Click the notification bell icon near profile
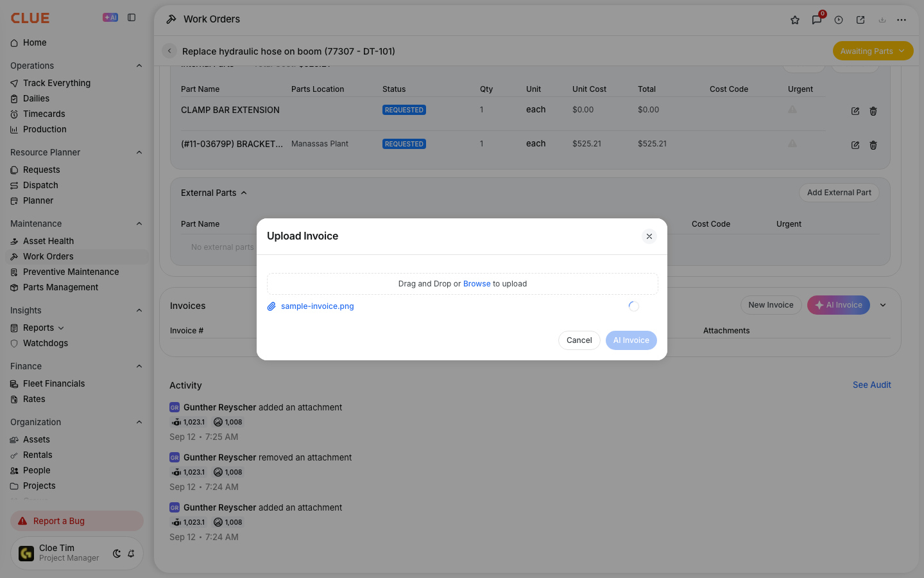This screenshot has width=924, height=578. click(131, 554)
